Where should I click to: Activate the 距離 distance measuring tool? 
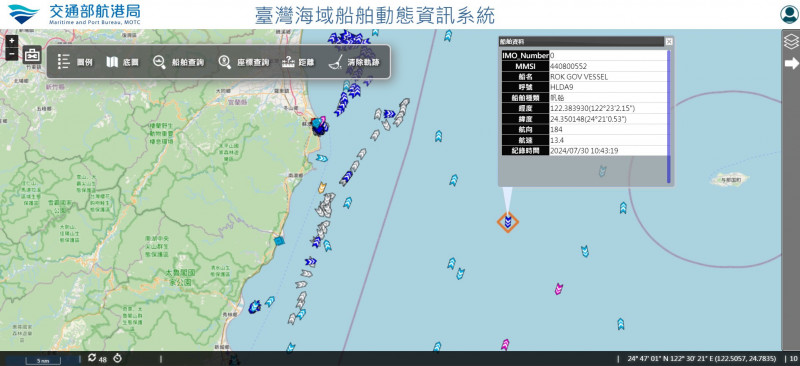(298, 62)
